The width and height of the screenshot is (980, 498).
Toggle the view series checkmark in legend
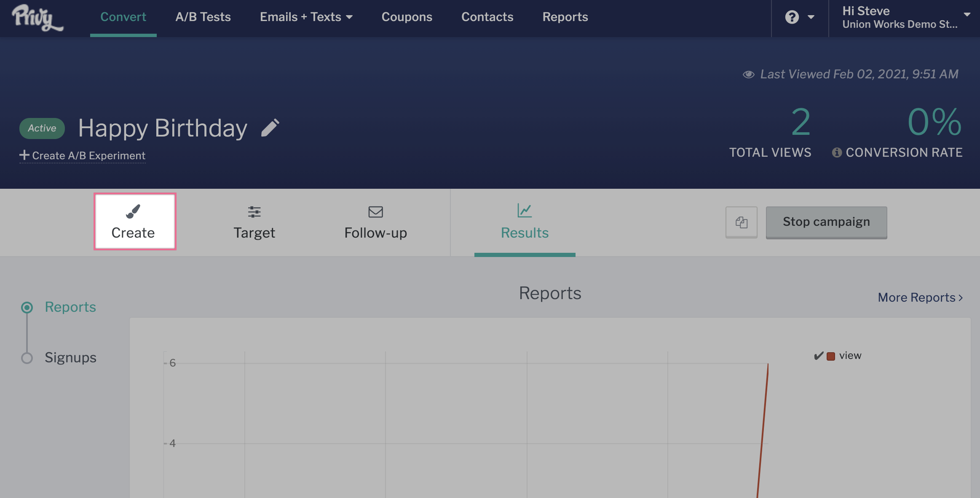point(818,356)
